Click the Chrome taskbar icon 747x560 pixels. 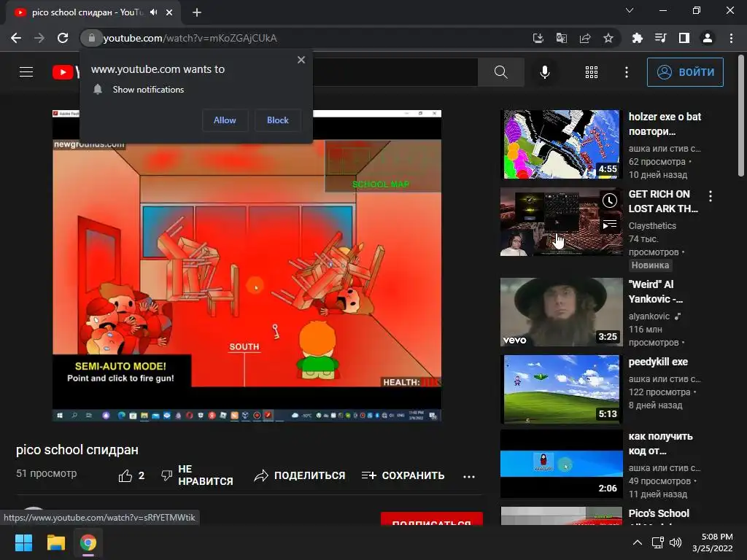[x=88, y=542]
